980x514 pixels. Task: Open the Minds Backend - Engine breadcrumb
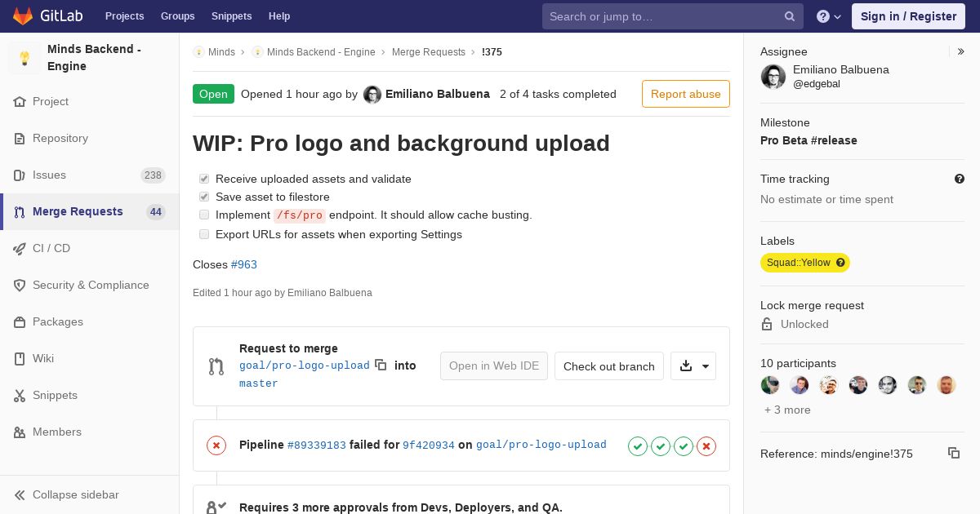pos(321,52)
